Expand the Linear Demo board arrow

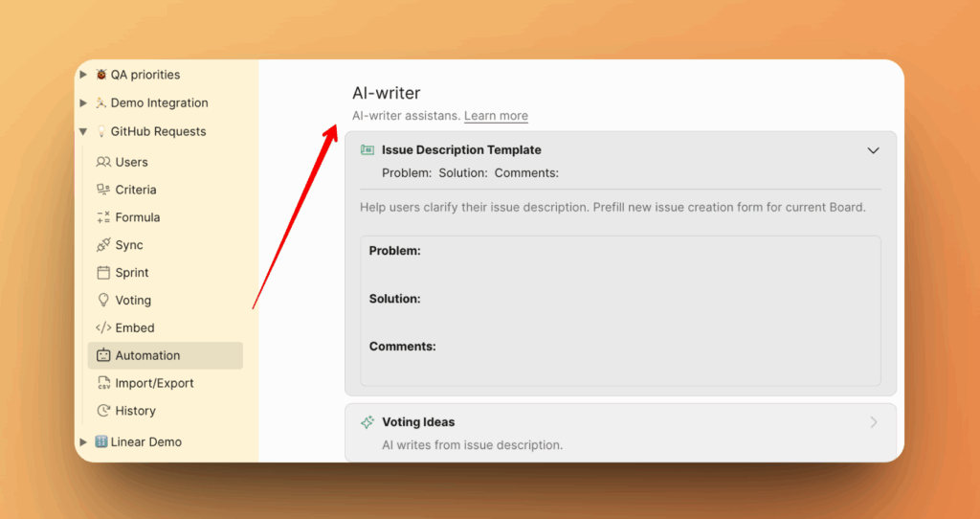click(x=84, y=442)
